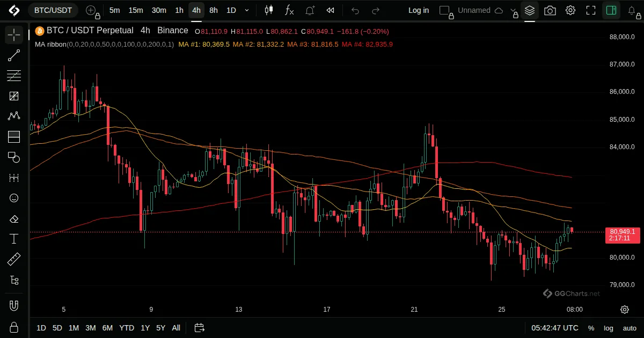Image resolution: width=644 pixels, height=338 pixels.
Task: Click the GoCharting logo icon
Action: tap(14, 10)
